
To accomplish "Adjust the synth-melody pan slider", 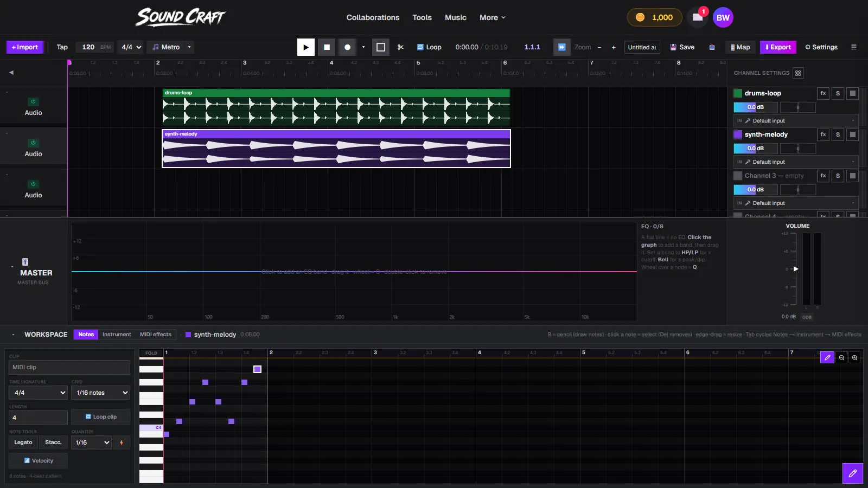I will point(798,149).
